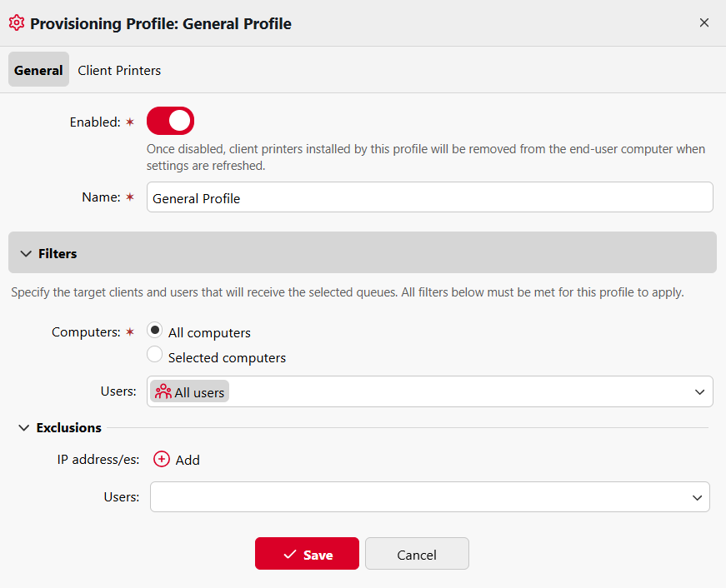Click the Exclusions section heading text
Viewport: 726px width, 588px height.
click(69, 428)
